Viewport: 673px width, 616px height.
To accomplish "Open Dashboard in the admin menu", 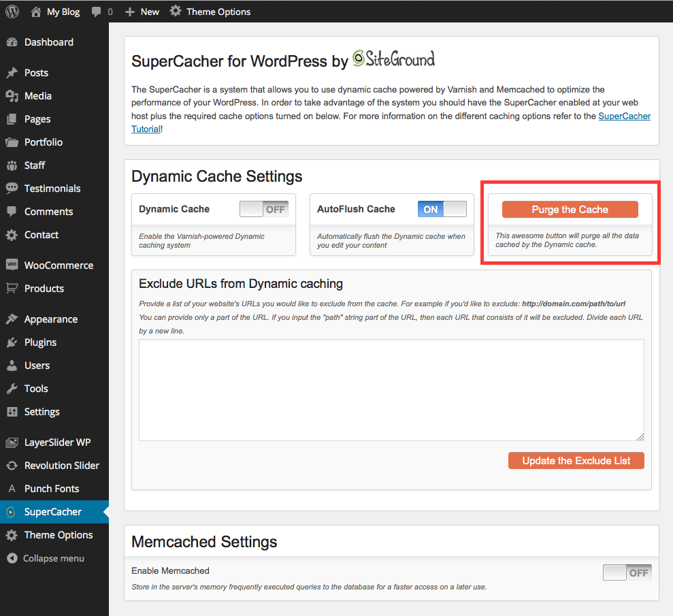I will [48, 42].
